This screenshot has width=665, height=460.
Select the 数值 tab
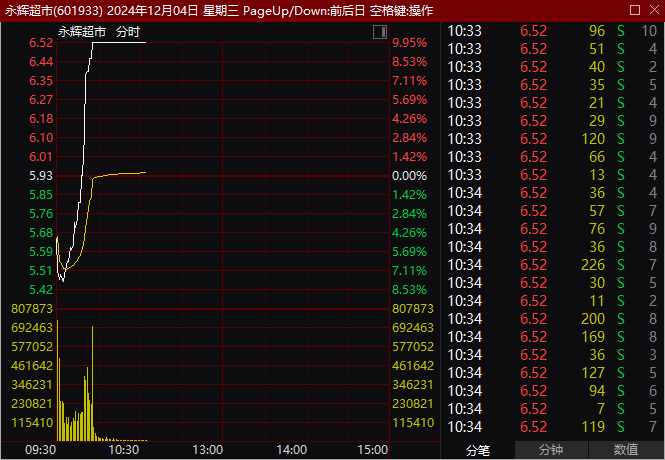click(627, 450)
